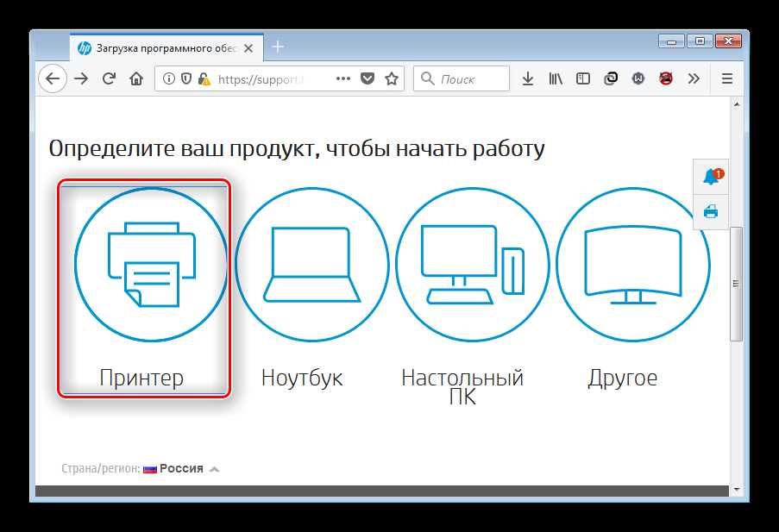
Task: Click the Другое label
Action: tap(623, 379)
